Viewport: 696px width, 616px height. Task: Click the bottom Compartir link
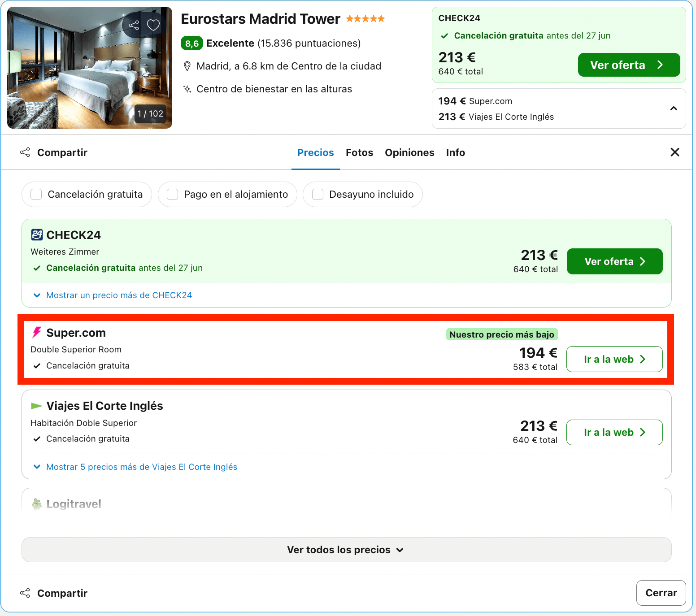[62, 593]
